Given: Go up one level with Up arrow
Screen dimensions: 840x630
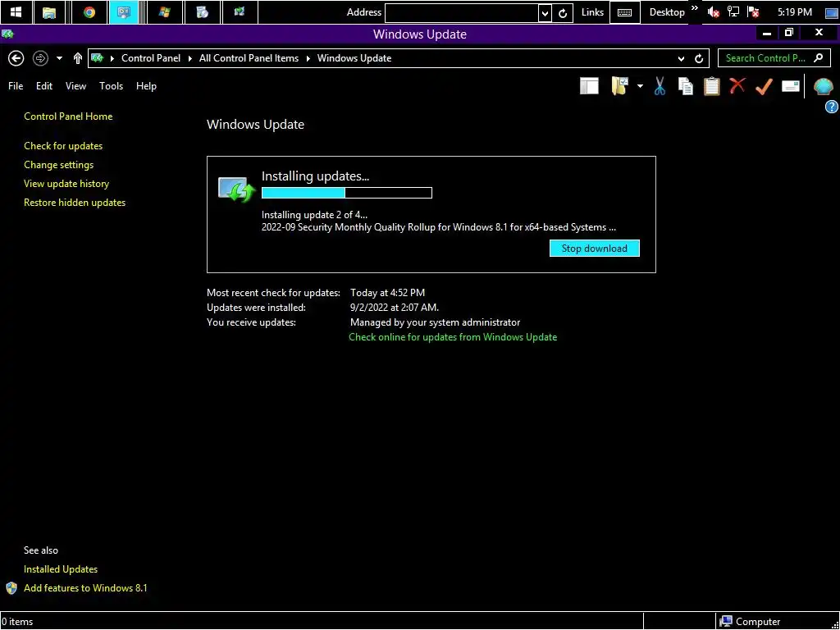Looking at the screenshot, I should [x=78, y=58].
